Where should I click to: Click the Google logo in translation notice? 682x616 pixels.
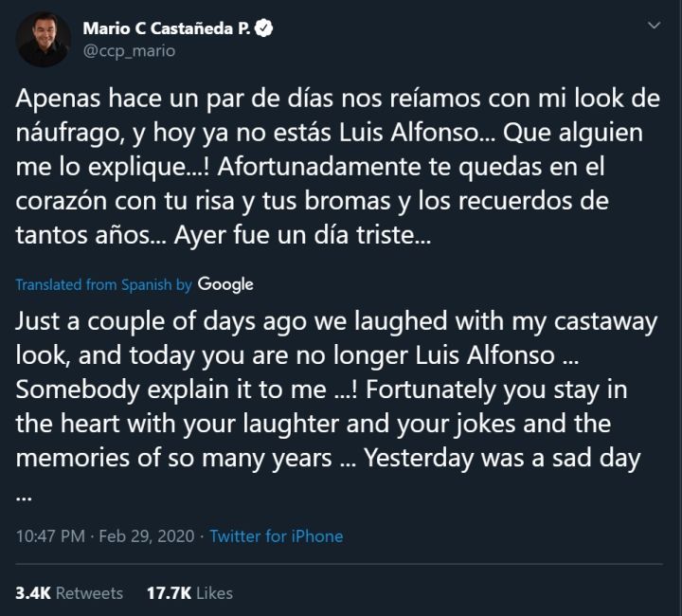(225, 284)
